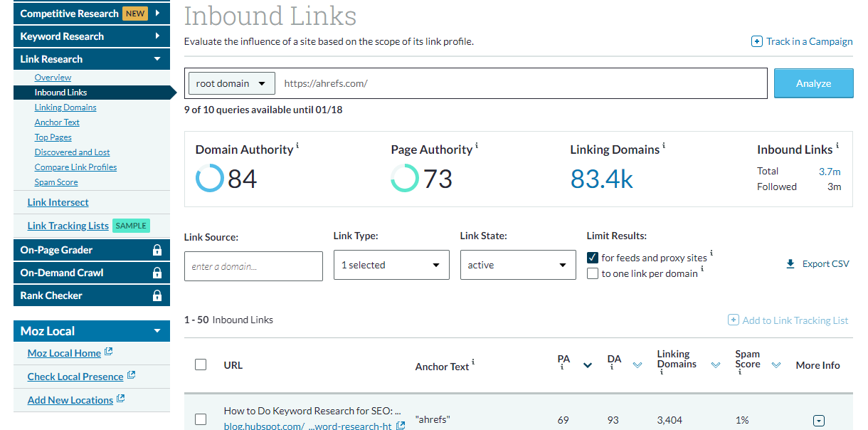Image resolution: width=868 pixels, height=430 pixels.
Task: Open the Linking Domains sidebar link
Action: 65,107
